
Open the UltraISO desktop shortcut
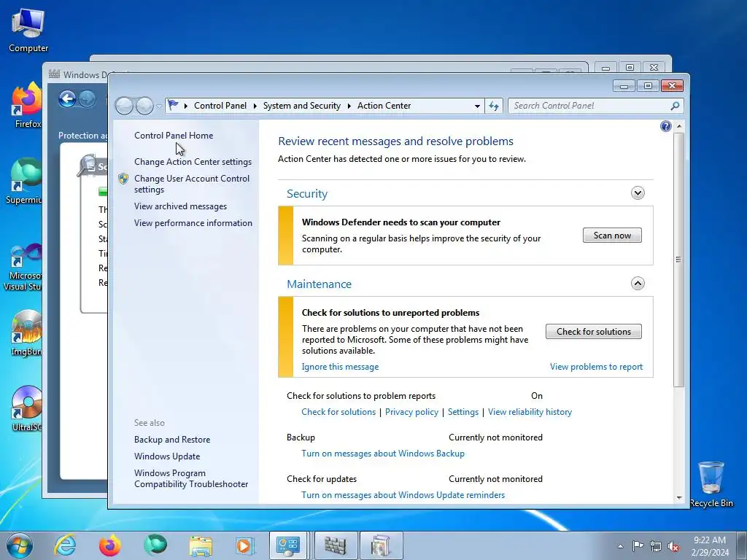[26, 408]
